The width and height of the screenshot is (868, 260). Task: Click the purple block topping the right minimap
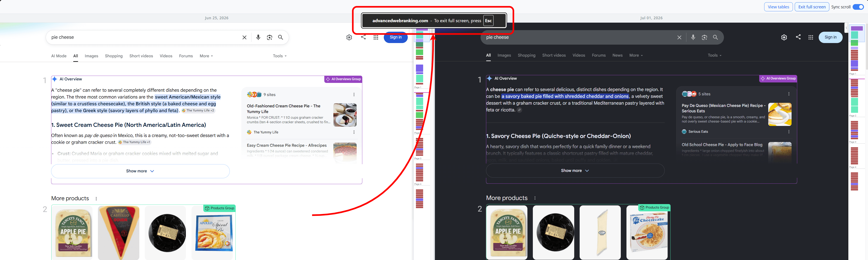coord(857,28)
